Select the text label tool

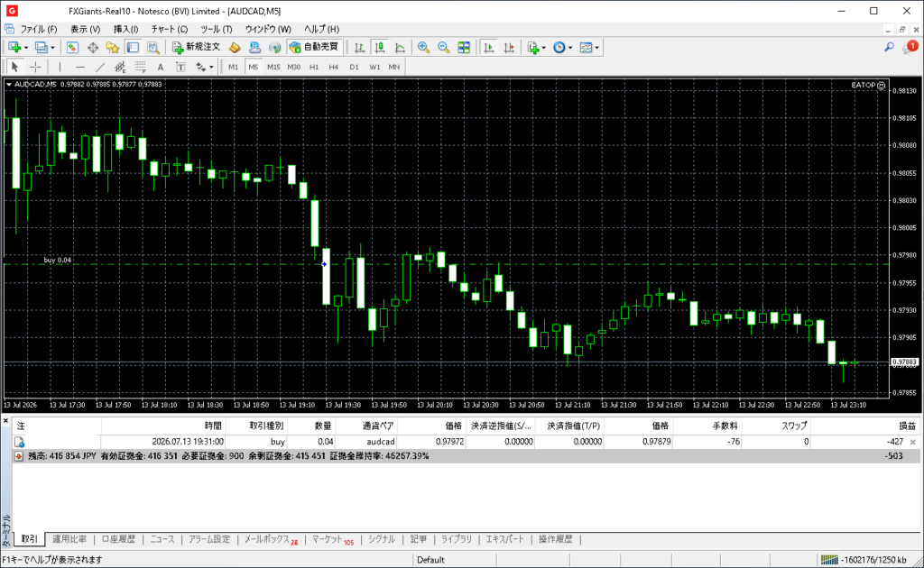tap(161, 67)
